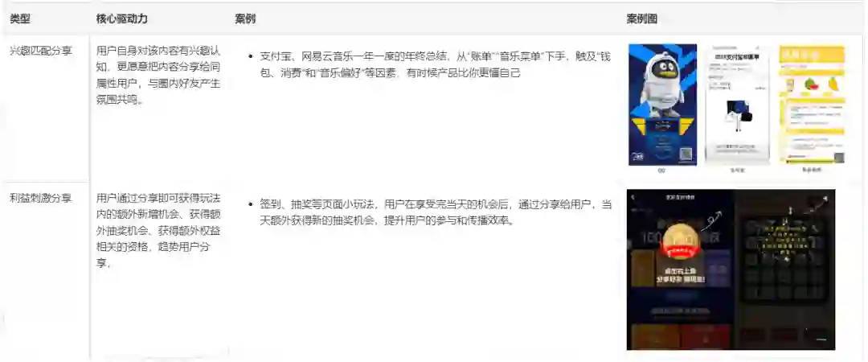The image size is (868, 362).
Task: Click the bullet text about 签到、抽奖 page gameplay
Action: pos(435,212)
